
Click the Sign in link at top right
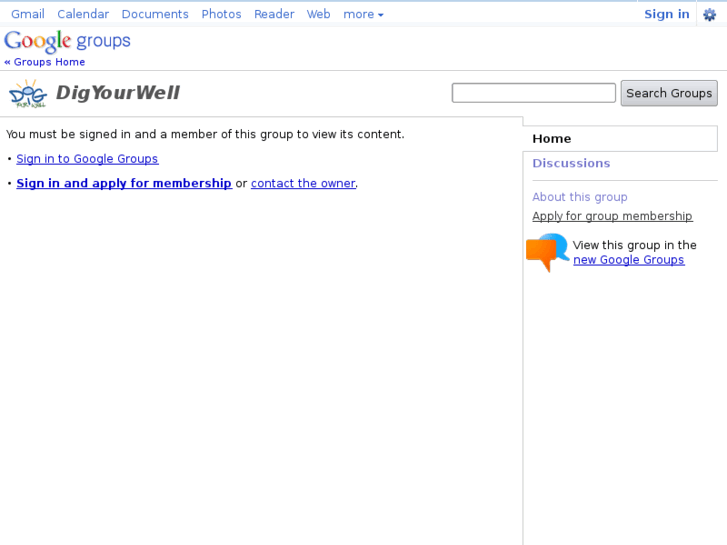[667, 14]
